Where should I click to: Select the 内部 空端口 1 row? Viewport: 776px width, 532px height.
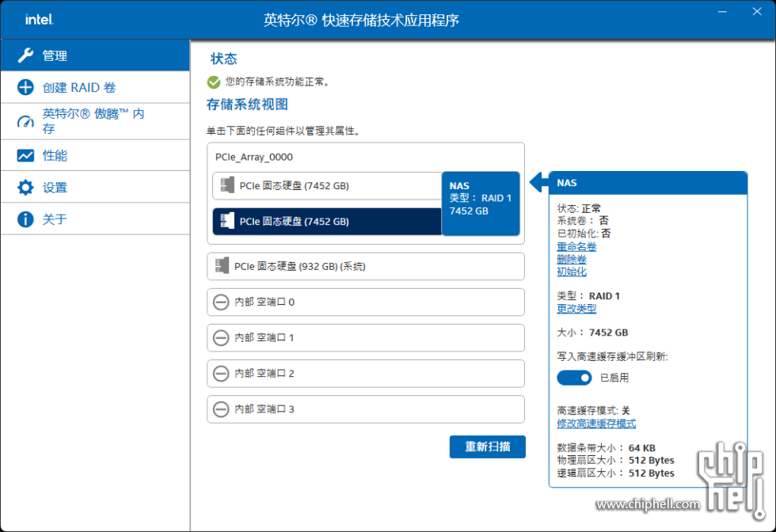[366, 337]
